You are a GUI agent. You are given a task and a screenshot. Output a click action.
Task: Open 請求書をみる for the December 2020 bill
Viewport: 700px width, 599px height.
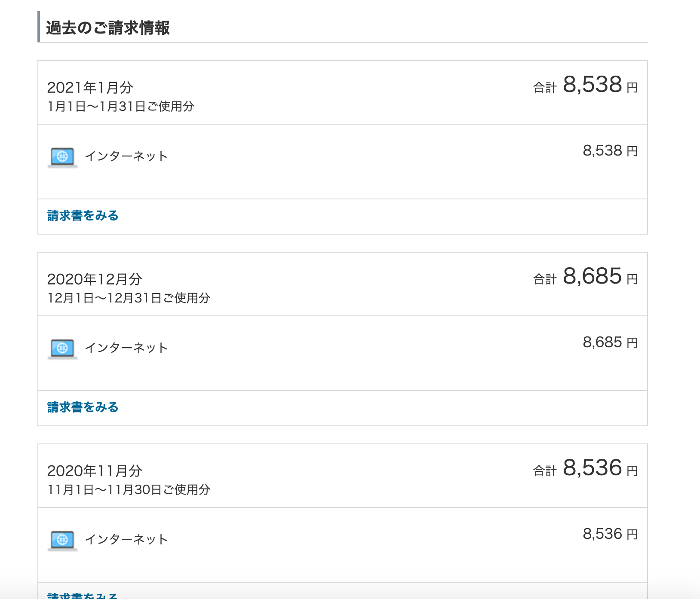pyautogui.click(x=83, y=407)
